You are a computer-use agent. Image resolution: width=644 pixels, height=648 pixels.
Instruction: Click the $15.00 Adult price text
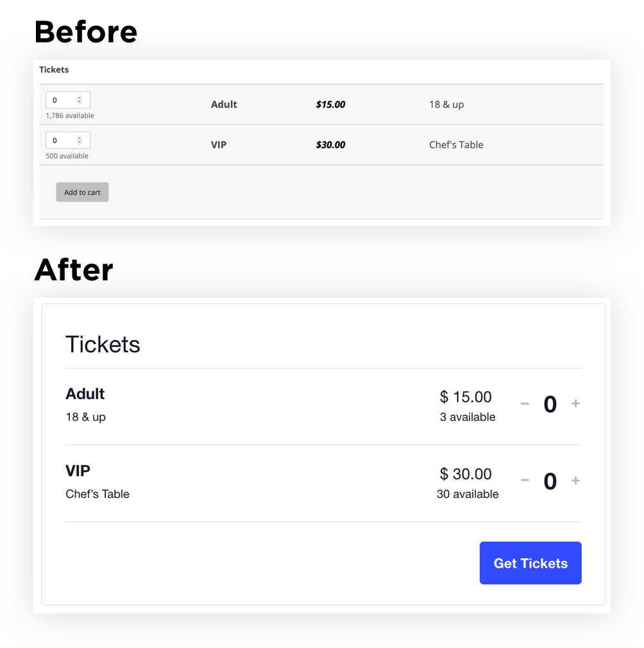point(331,104)
